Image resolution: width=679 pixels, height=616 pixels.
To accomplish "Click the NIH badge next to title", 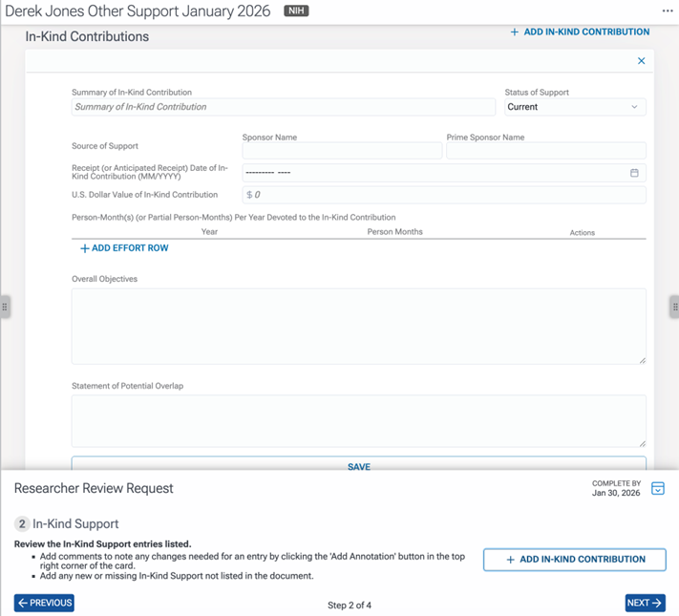I will tap(296, 11).
